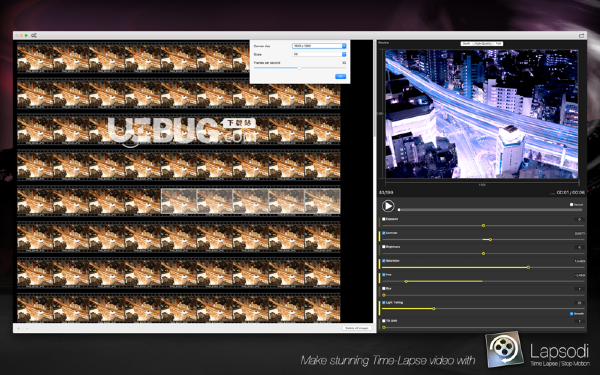
Task: Select the Draft preview quality tab
Action: tap(466, 44)
